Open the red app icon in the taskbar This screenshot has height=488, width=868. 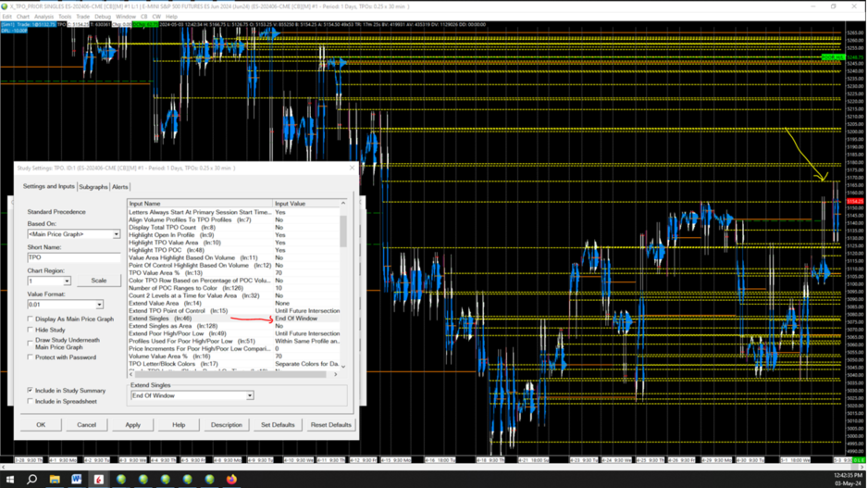(x=98, y=479)
